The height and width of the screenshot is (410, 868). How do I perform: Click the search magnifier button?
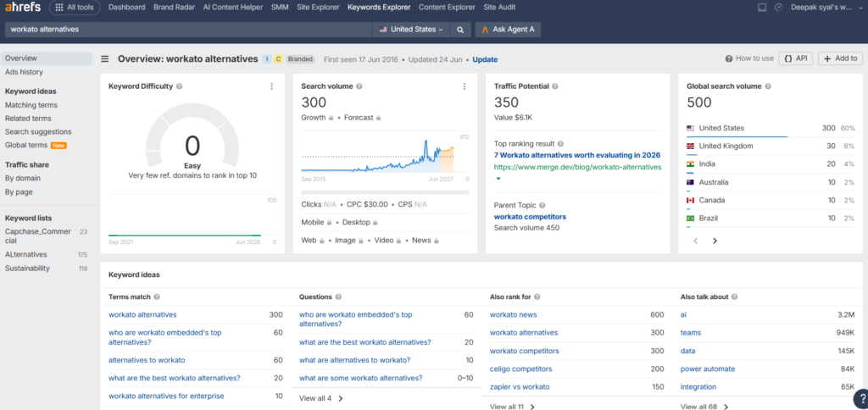(460, 30)
